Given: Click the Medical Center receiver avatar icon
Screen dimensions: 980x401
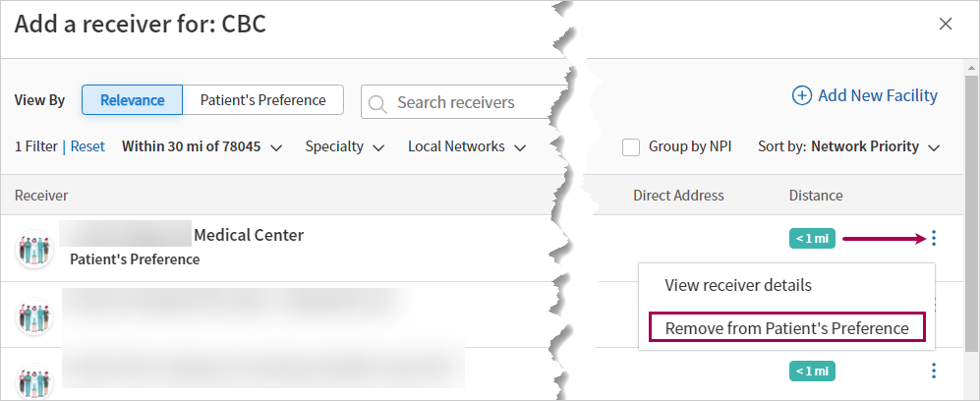Looking at the screenshot, I should [x=34, y=249].
